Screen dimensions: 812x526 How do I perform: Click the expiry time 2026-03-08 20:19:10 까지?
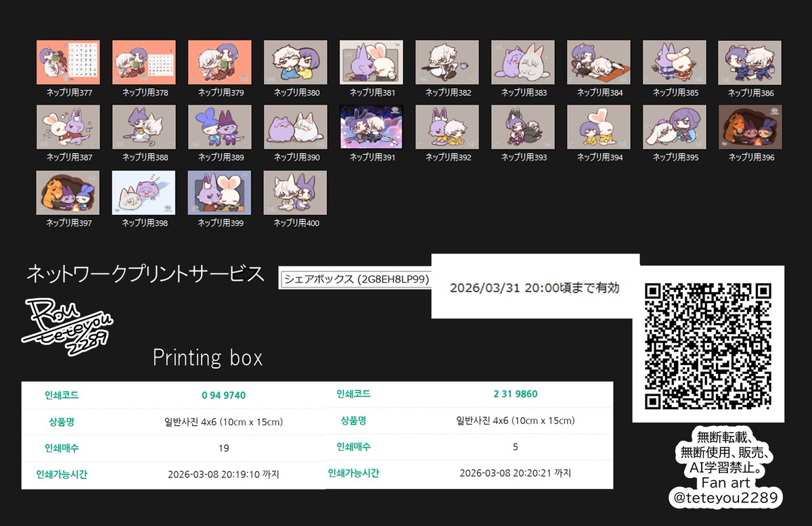[223, 474]
